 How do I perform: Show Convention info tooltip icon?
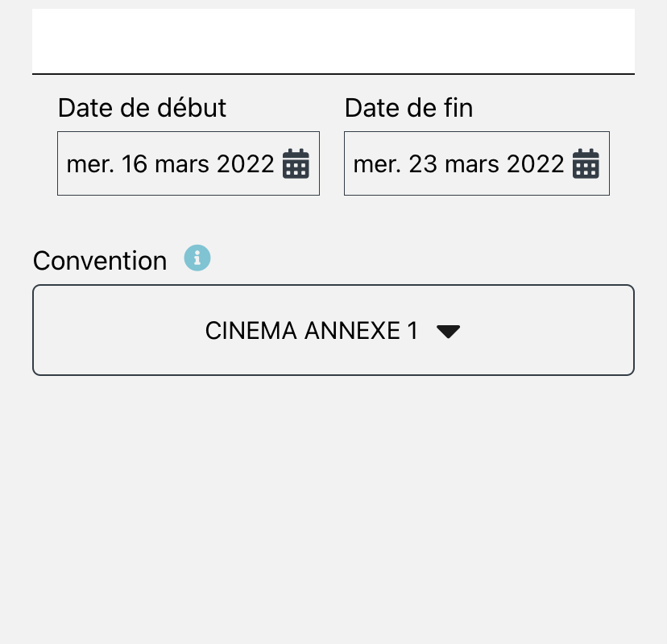tap(197, 258)
